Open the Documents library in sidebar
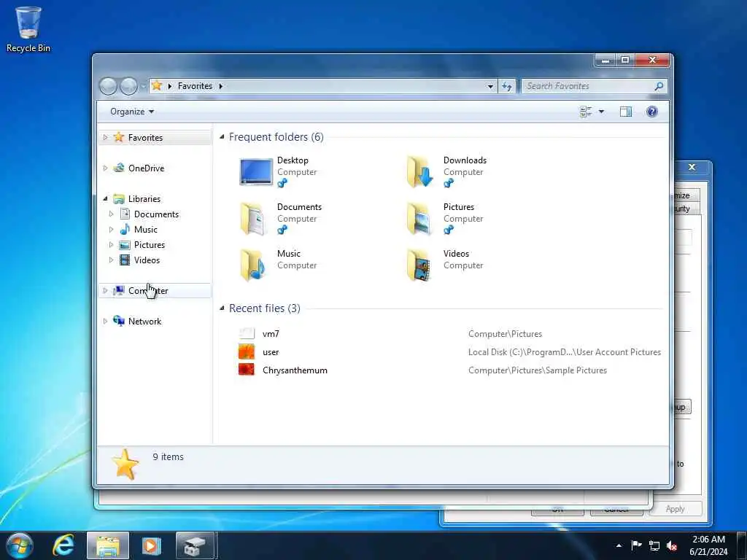This screenshot has height=560, width=747. pyautogui.click(x=156, y=214)
